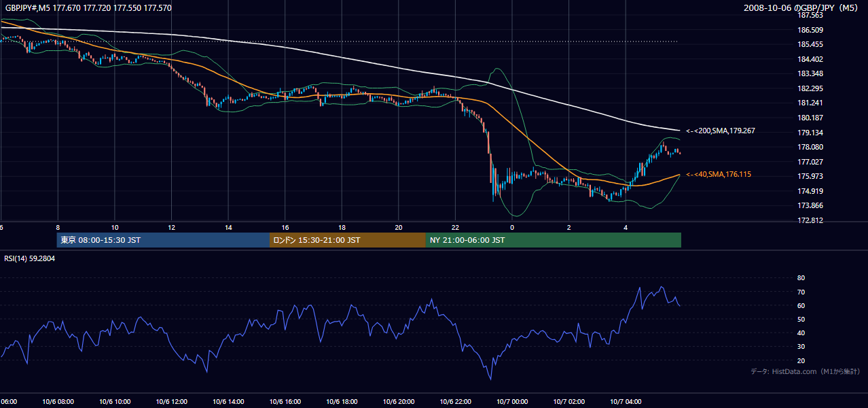Click the 10/6 18:00 time axis label

pyautogui.click(x=342, y=402)
